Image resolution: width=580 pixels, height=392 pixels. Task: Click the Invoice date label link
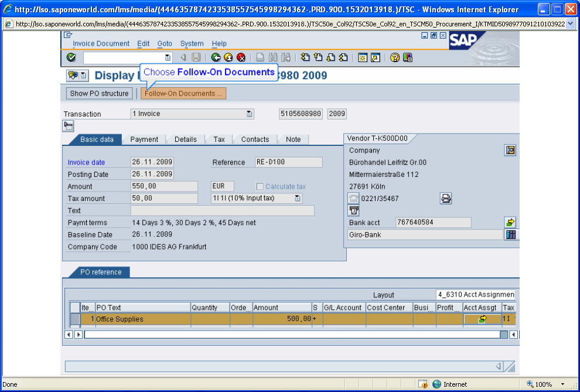click(86, 162)
